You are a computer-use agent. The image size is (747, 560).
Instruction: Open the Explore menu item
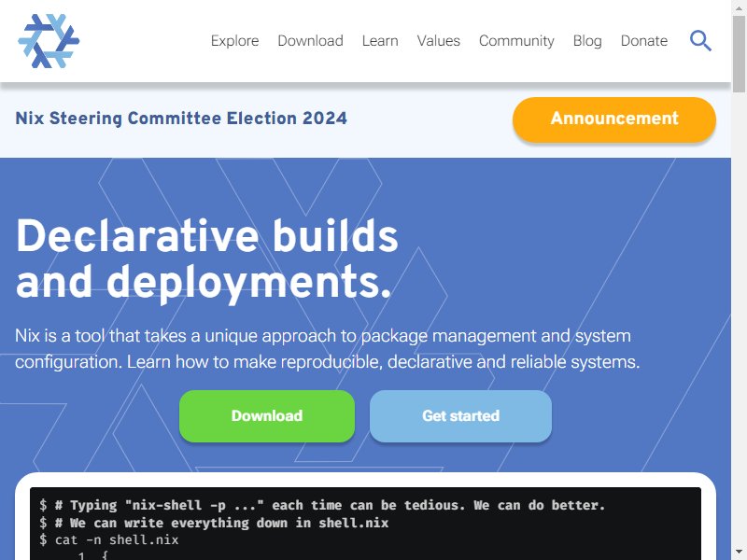pyautogui.click(x=235, y=41)
